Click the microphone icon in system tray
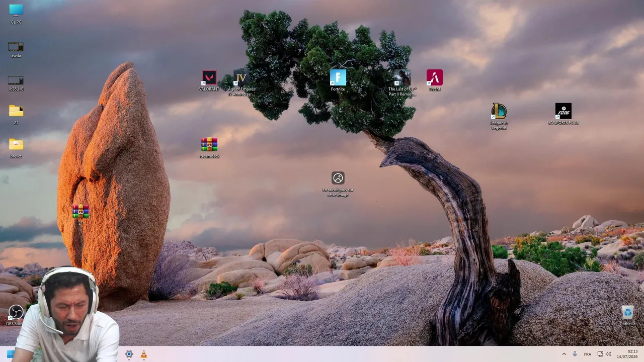This screenshot has height=362, width=644. click(x=575, y=354)
